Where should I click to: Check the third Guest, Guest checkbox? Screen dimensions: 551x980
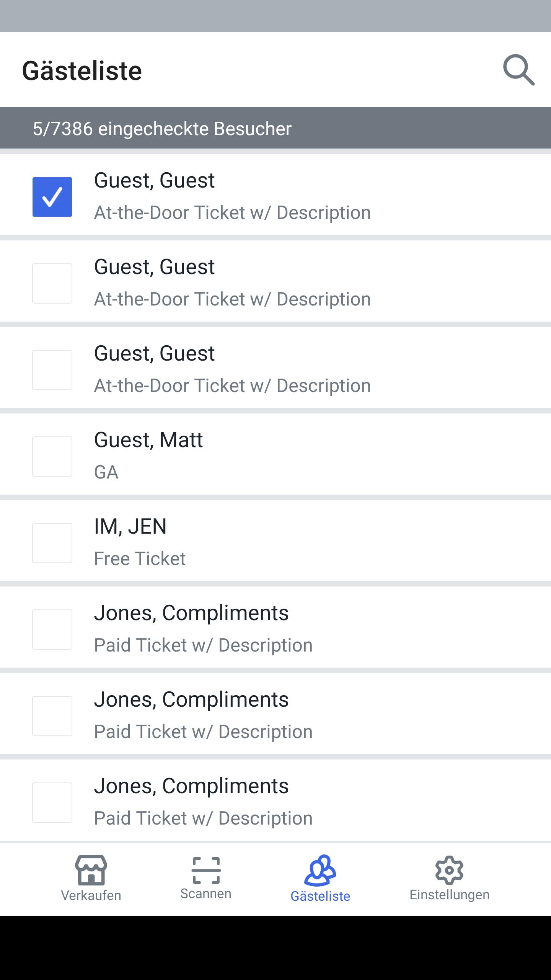(52, 370)
